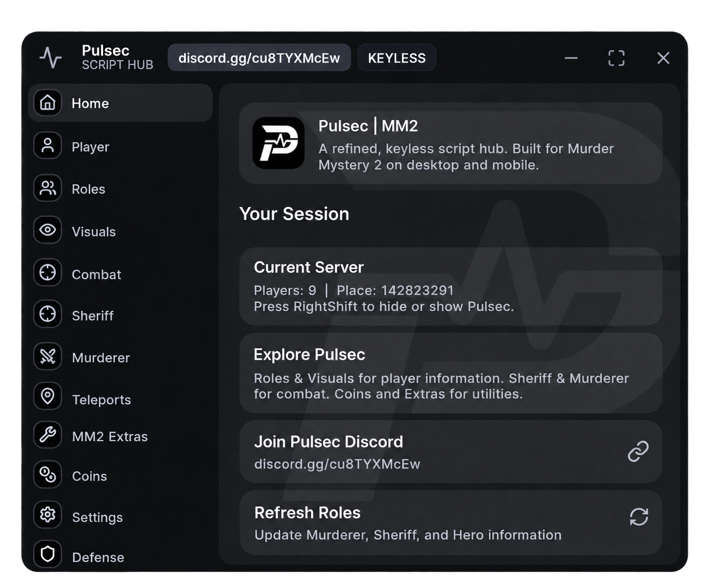Select the Defense shield icon
709x588 pixels.
coord(48,554)
